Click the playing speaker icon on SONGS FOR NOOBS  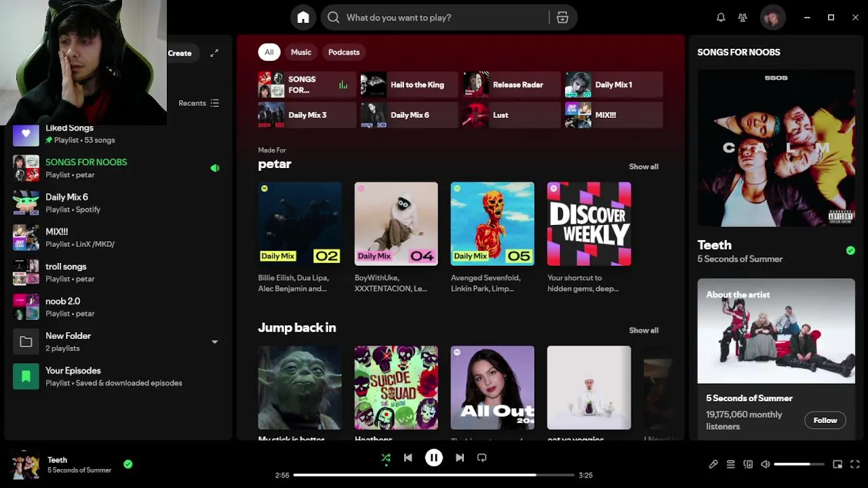click(x=215, y=168)
